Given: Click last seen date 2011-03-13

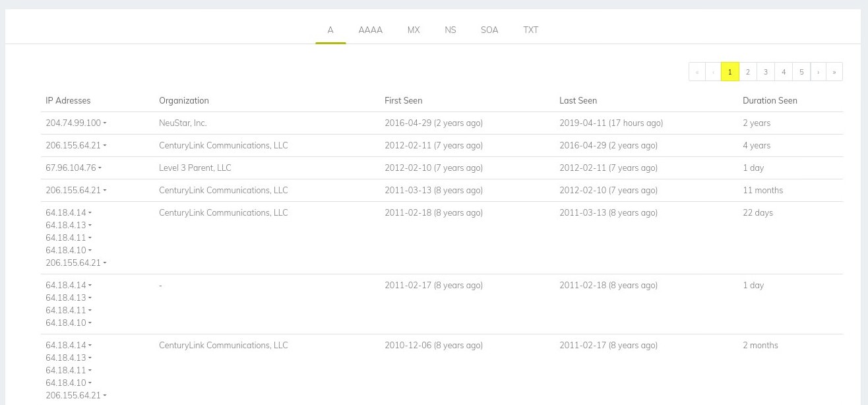Looking at the screenshot, I should [609, 212].
